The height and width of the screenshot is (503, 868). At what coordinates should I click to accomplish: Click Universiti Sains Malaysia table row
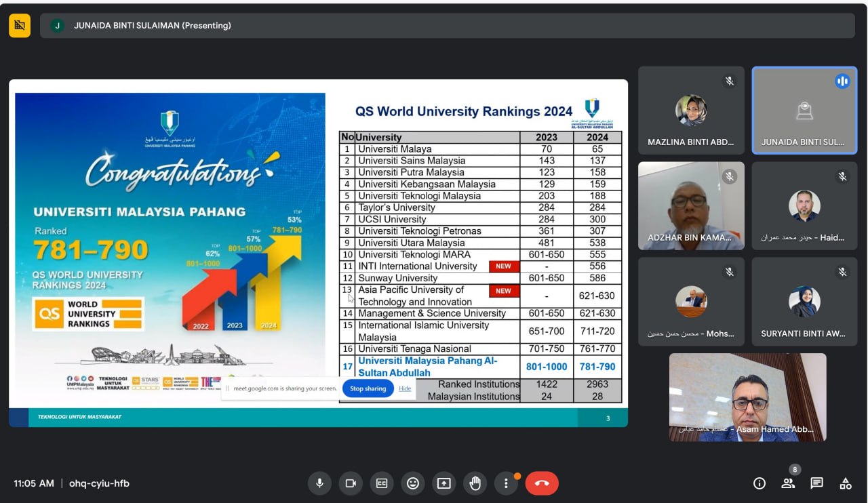click(480, 161)
